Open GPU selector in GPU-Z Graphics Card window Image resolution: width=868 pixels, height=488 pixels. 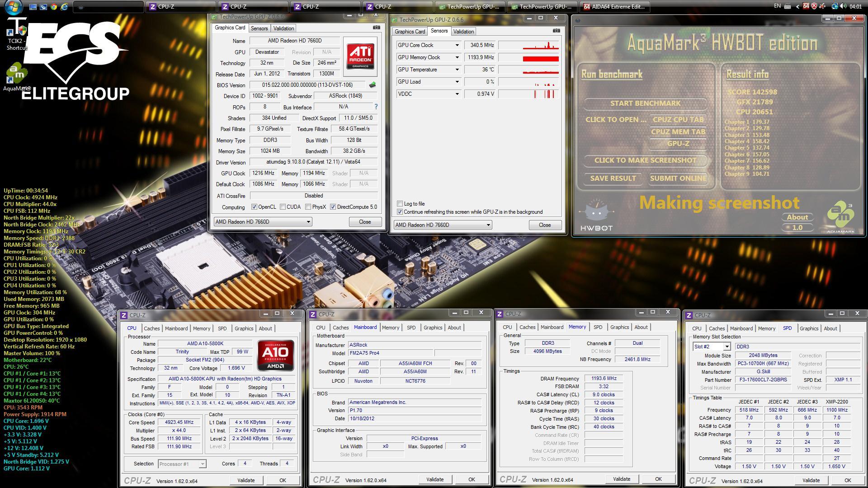click(x=263, y=222)
